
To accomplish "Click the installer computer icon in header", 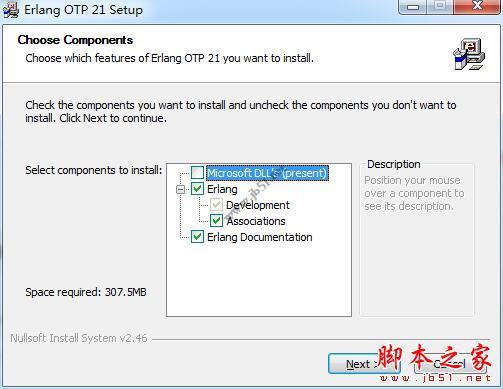I will 469,54.
